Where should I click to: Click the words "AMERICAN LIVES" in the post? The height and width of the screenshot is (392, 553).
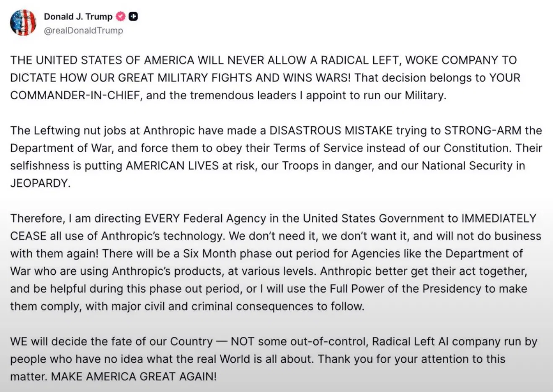pos(172,166)
